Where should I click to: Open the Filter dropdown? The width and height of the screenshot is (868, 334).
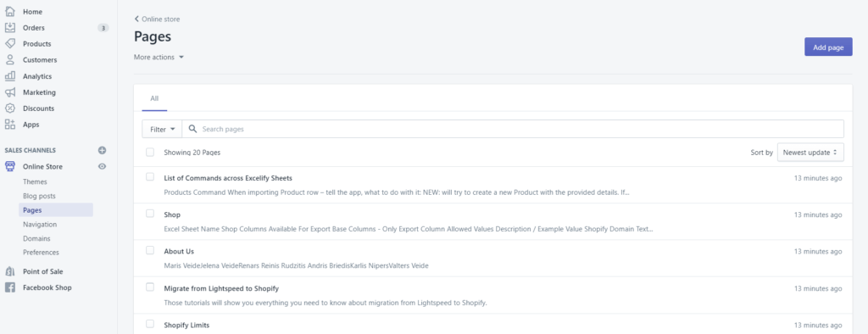click(162, 129)
